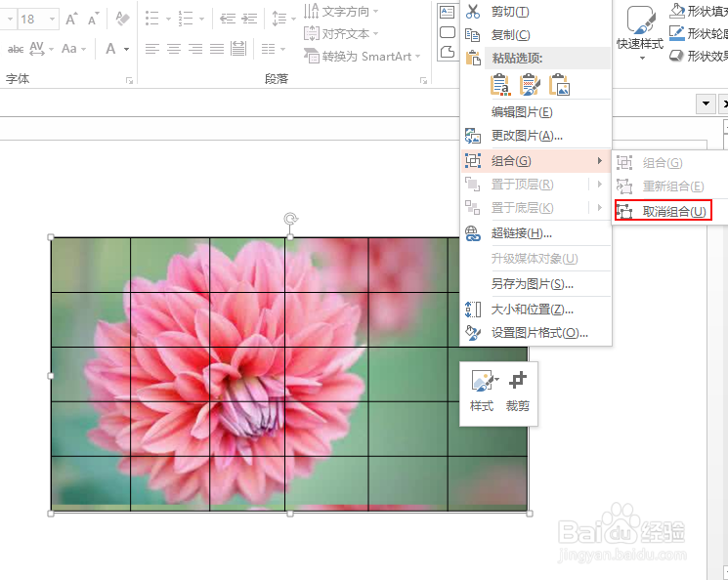728x580 pixels.
Task: Choose Copy (复制) from context menu
Action: click(x=536, y=35)
